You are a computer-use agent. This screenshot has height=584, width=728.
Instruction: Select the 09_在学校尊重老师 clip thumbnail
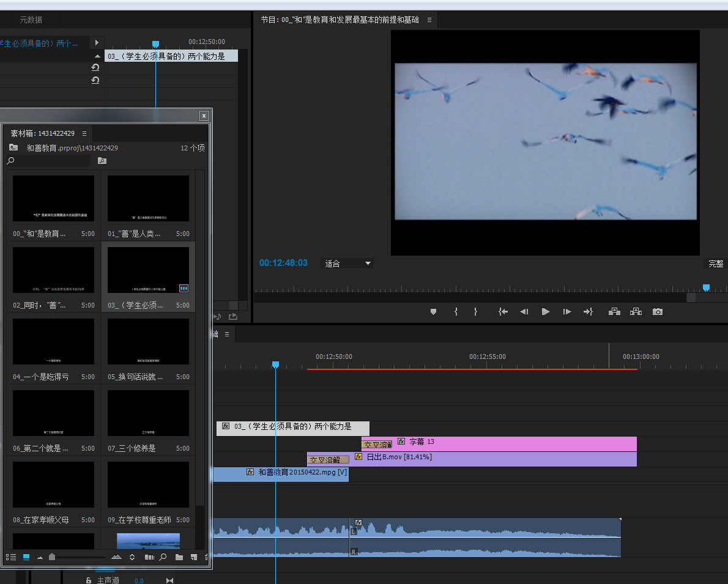click(148, 484)
